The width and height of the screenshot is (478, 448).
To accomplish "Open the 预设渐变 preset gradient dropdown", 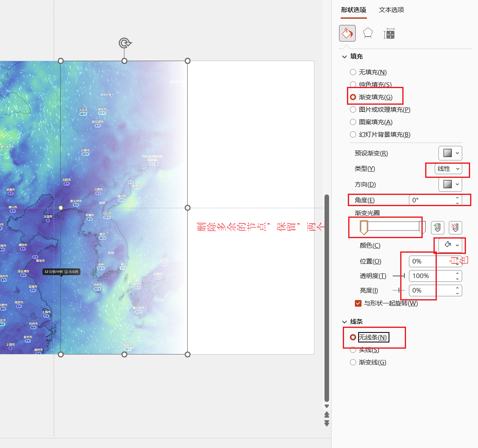I will pos(450,153).
